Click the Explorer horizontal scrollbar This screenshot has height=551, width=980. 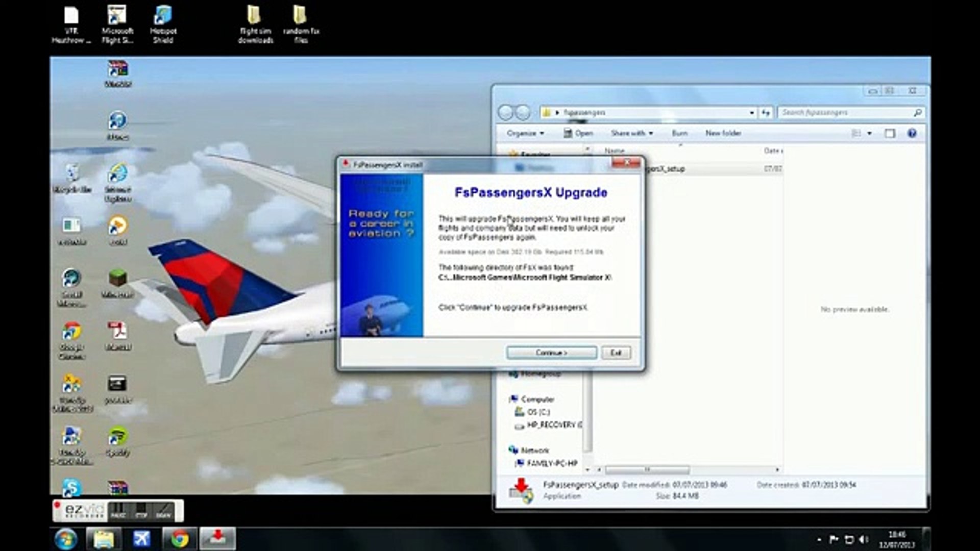tap(647, 469)
